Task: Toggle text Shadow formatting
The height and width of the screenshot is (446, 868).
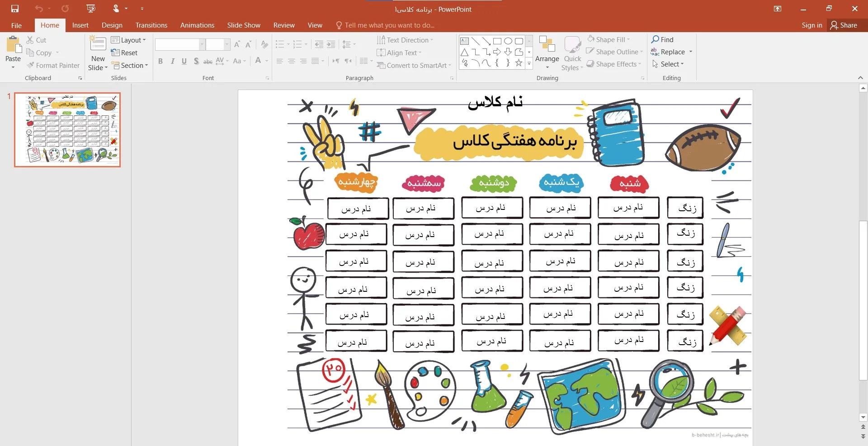Action: [196, 61]
